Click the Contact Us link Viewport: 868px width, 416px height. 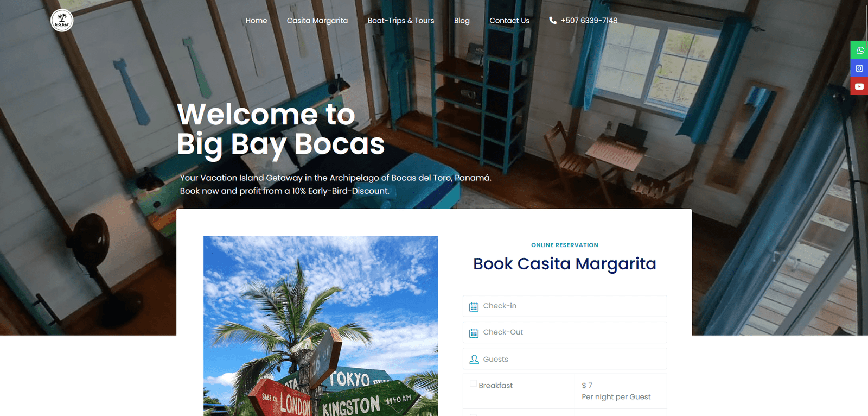pyautogui.click(x=509, y=21)
